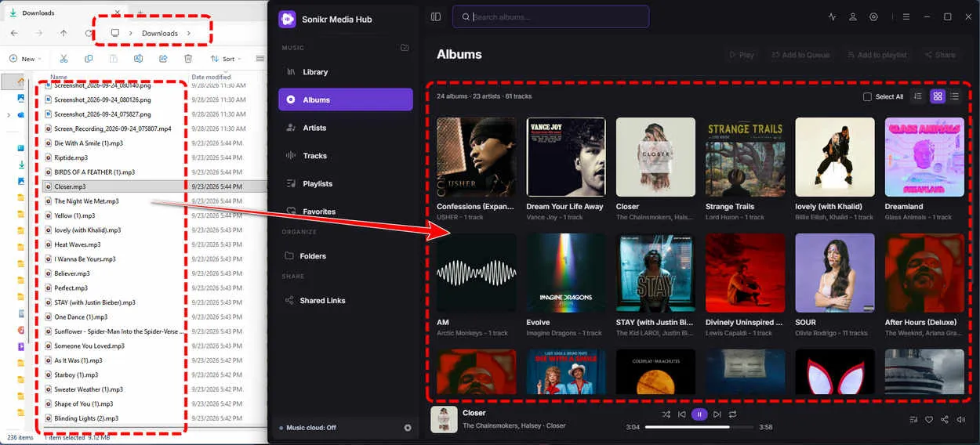Open the SOUR album by Olivia Rodrigo
Viewport: 980px width, 445px height.
click(x=835, y=273)
